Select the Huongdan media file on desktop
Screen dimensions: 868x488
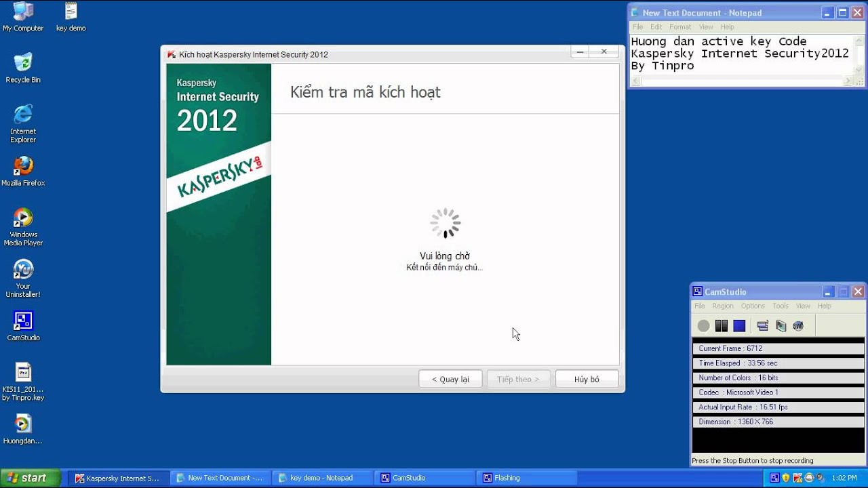tap(23, 429)
